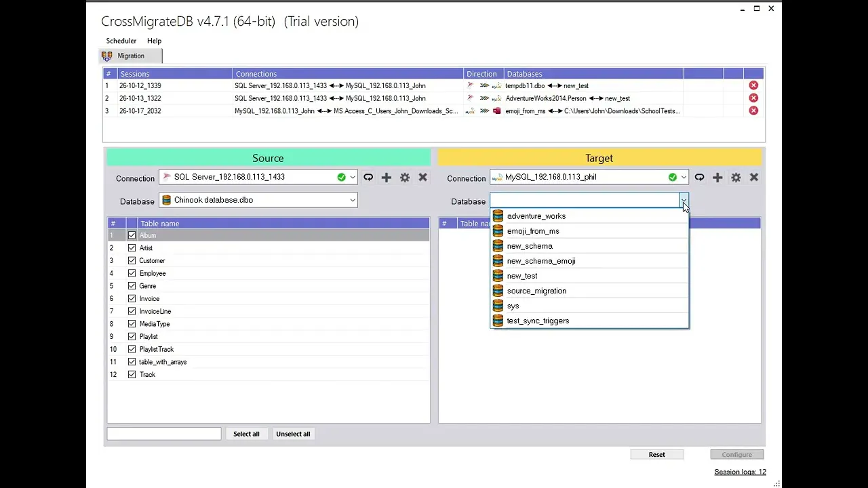Screen dimensions: 868x488
Task: Open Target connection settings gear
Action: (x=736, y=177)
